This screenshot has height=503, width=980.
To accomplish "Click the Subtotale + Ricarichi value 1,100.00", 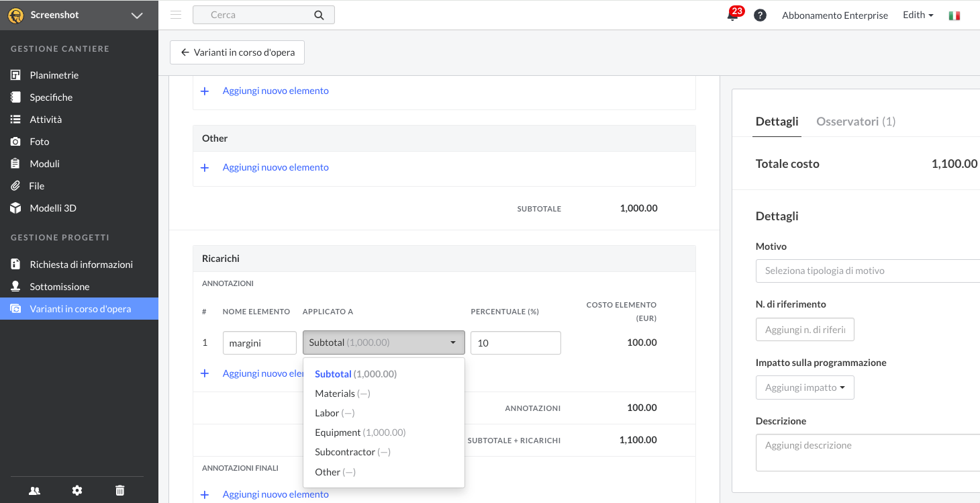I will click(x=638, y=440).
